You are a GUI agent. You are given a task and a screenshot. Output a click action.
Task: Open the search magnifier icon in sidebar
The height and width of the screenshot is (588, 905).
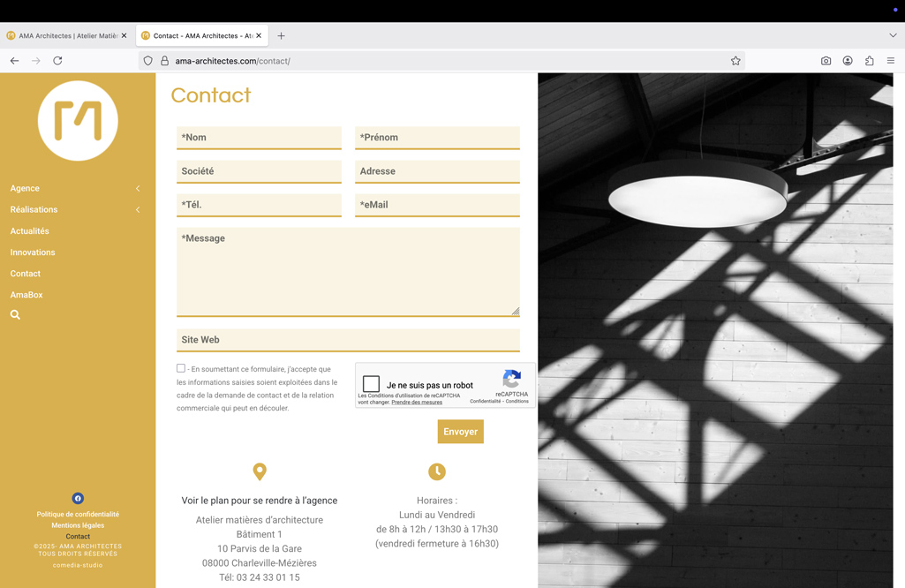[x=15, y=314]
